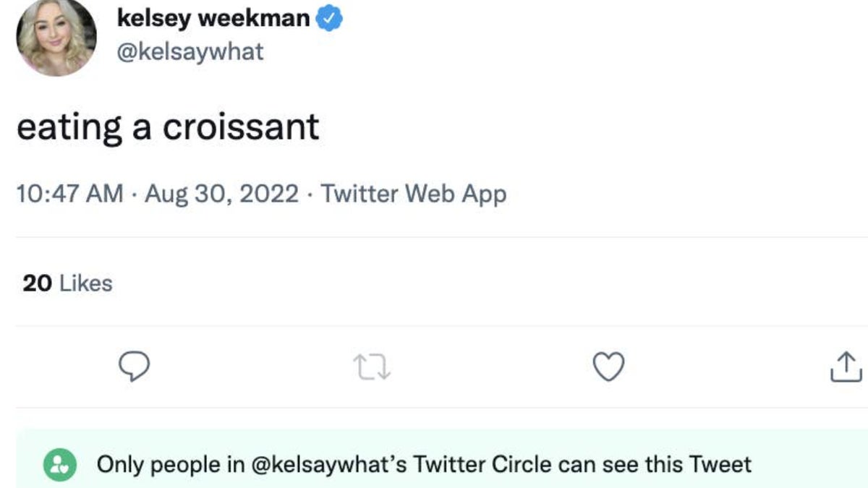This screenshot has width=868, height=488.
Task: Click the word "Likes" beside the count
Action: tap(85, 283)
